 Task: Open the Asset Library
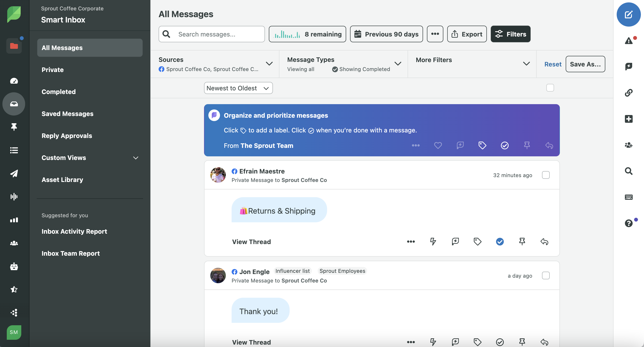pyautogui.click(x=90, y=180)
